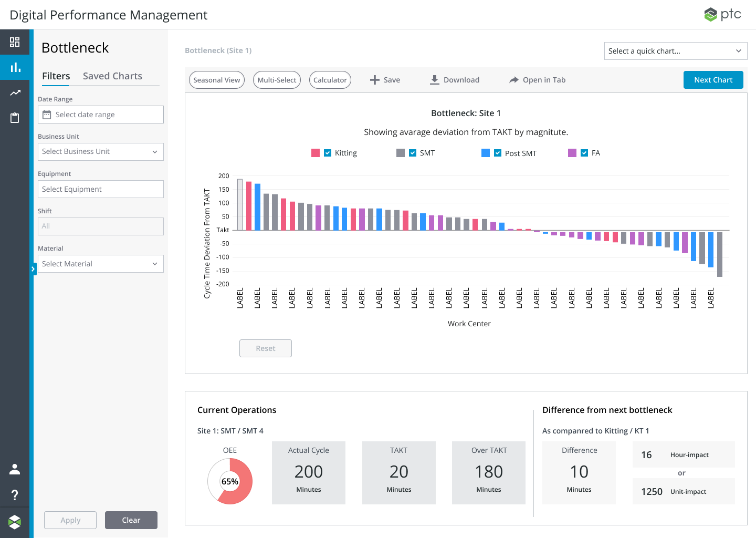Screen dimensions: 756x538
Task: Open the Calculator button
Action: [x=330, y=80]
